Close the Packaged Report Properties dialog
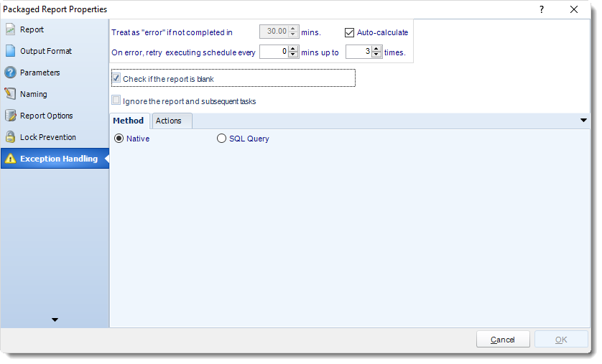Viewport: 602px width, 364px height. 574,9
